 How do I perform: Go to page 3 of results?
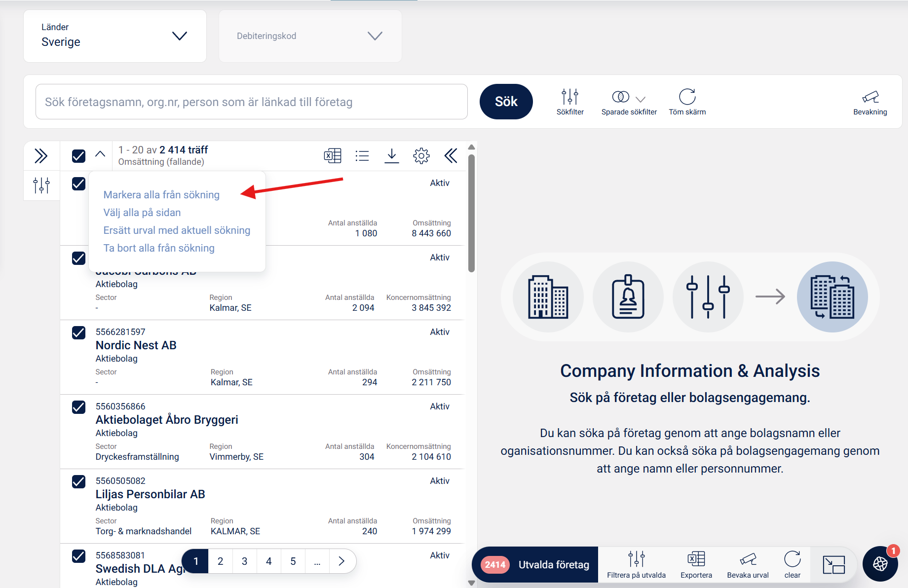244,561
